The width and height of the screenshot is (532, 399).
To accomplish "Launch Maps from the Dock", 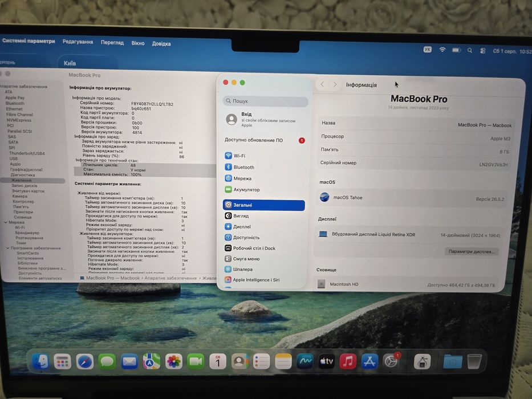I will coord(151,361).
